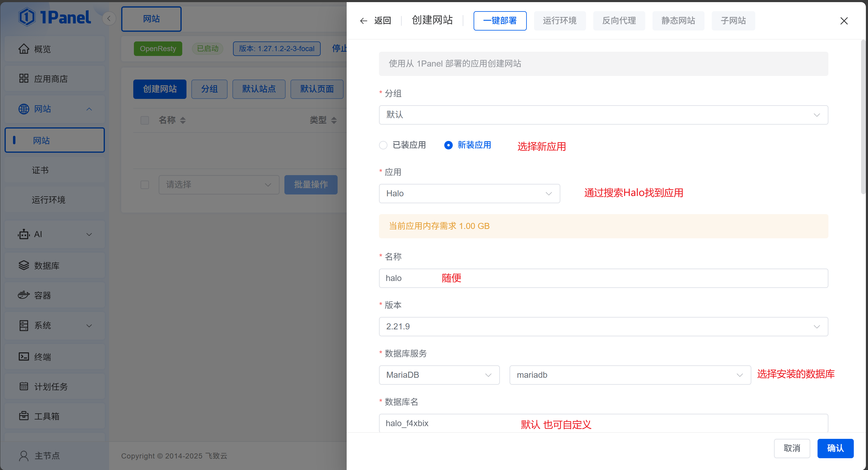Click the 概览 home icon in sidebar
Viewport: 868px width, 470px height.
point(24,49)
